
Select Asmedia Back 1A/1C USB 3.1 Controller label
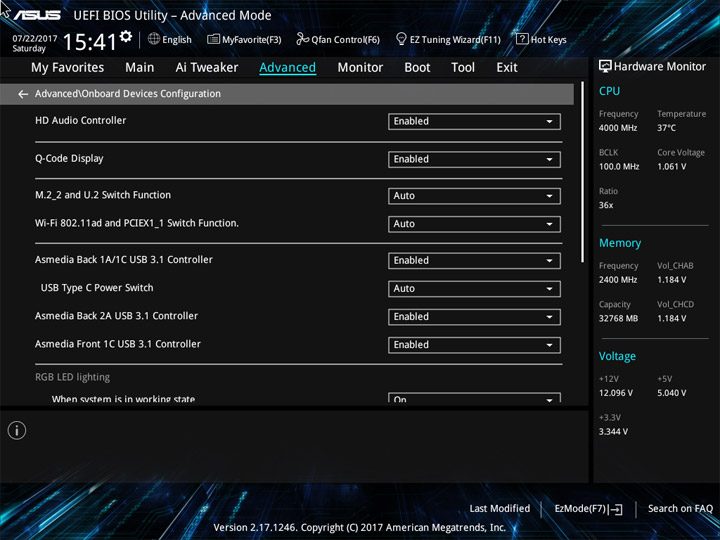124,259
